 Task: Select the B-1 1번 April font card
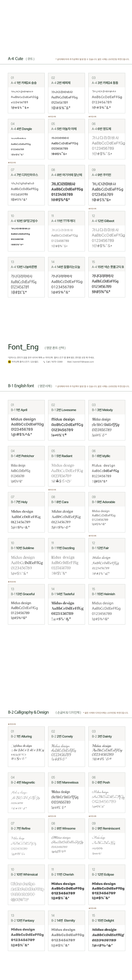pos(26,420)
